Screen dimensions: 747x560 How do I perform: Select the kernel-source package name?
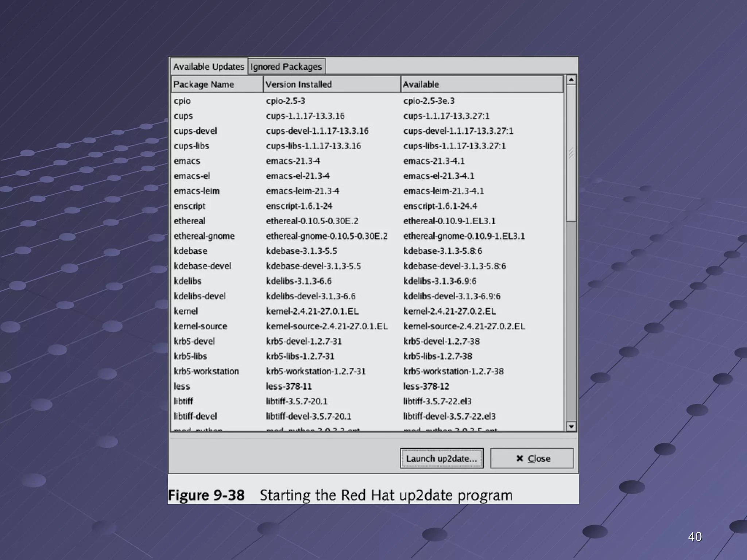point(200,326)
